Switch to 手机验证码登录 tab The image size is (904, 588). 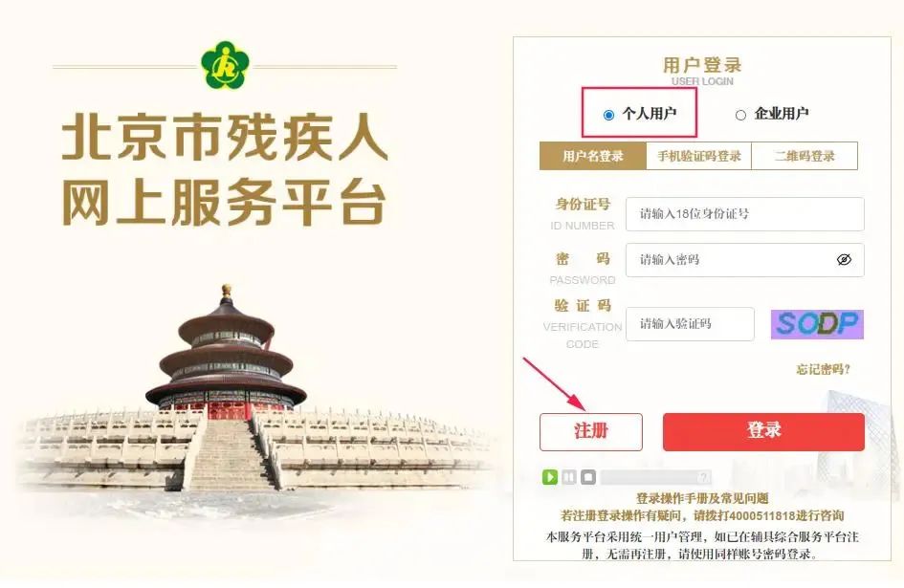pos(698,156)
